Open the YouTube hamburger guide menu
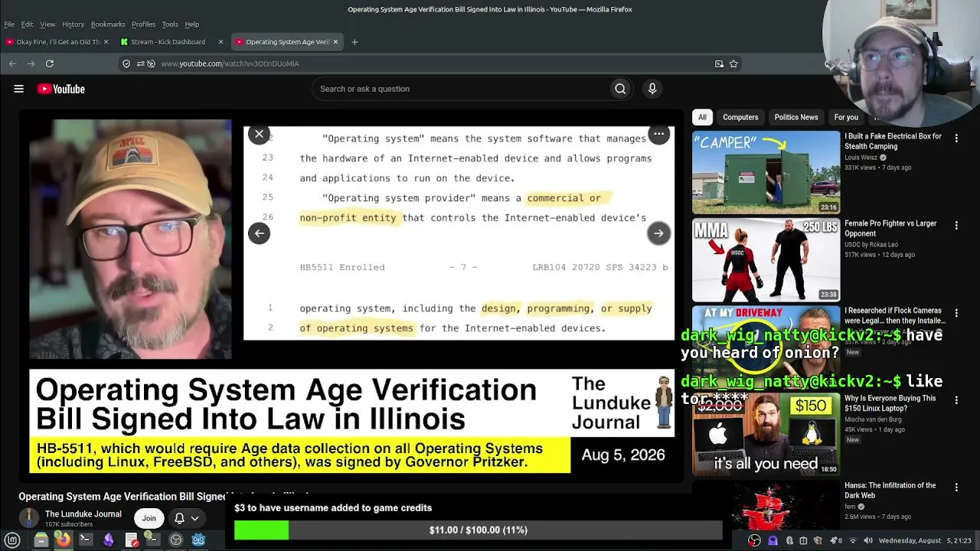The width and height of the screenshot is (980, 551). pyautogui.click(x=18, y=89)
